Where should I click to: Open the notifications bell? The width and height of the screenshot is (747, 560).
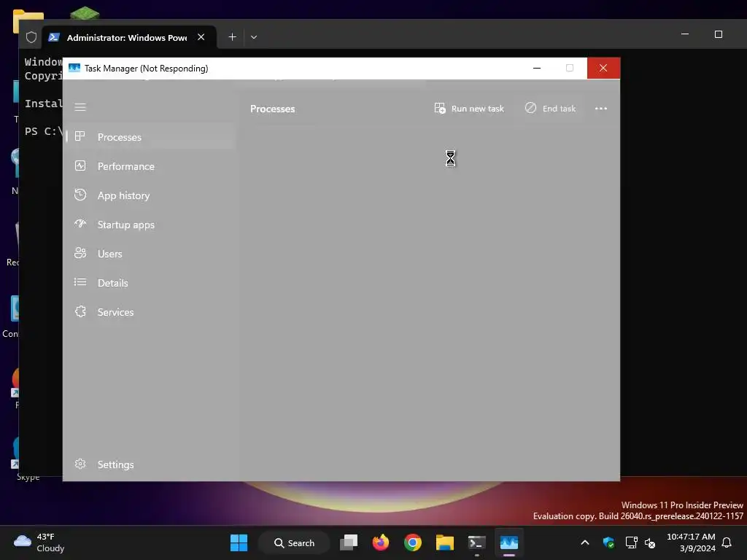coord(727,542)
